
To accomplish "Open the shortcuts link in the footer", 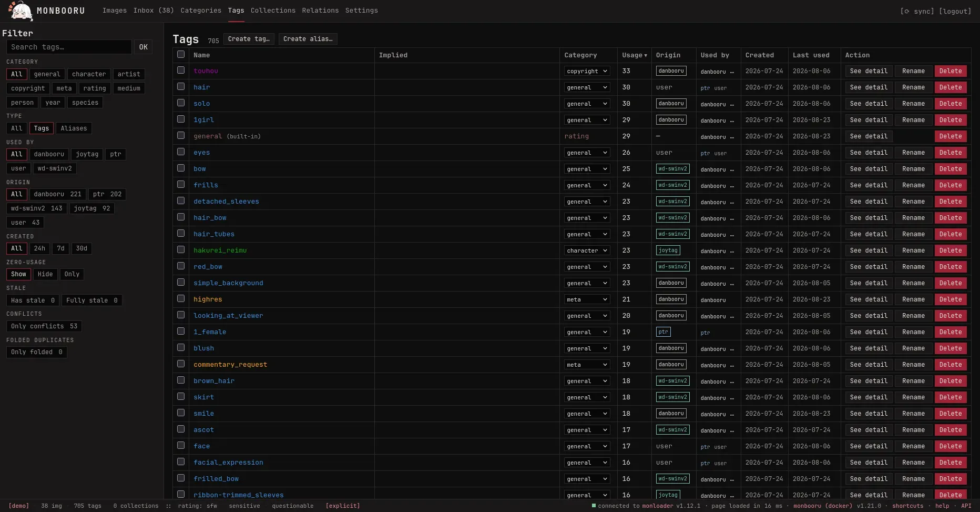I will click(x=907, y=506).
